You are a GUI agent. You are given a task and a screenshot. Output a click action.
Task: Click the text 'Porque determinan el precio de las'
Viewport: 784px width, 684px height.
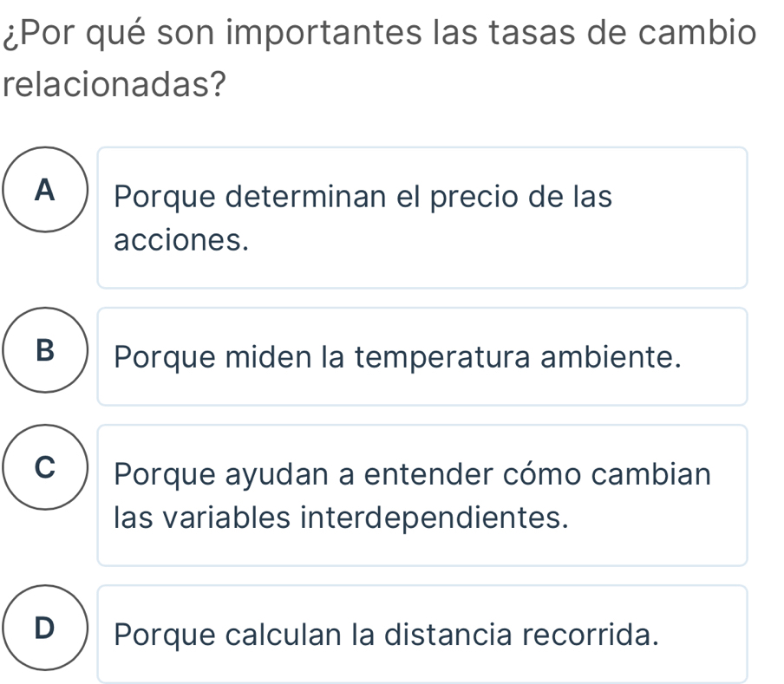pos(363,198)
